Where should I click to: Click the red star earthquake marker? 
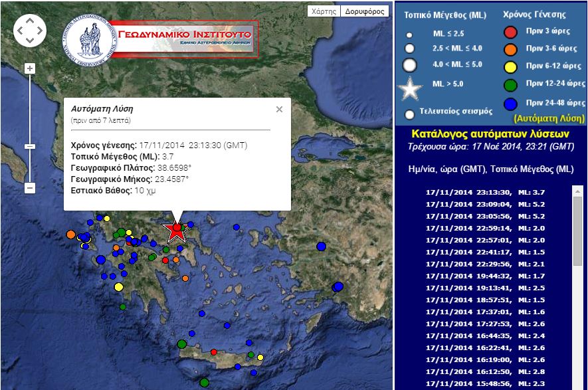point(176,230)
